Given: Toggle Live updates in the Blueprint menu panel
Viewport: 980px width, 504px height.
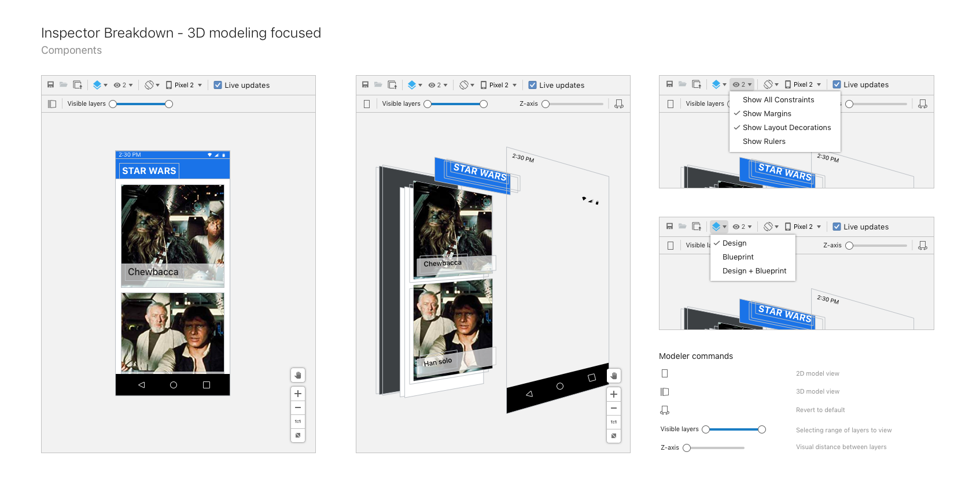Looking at the screenshot, I should (837, 227).
